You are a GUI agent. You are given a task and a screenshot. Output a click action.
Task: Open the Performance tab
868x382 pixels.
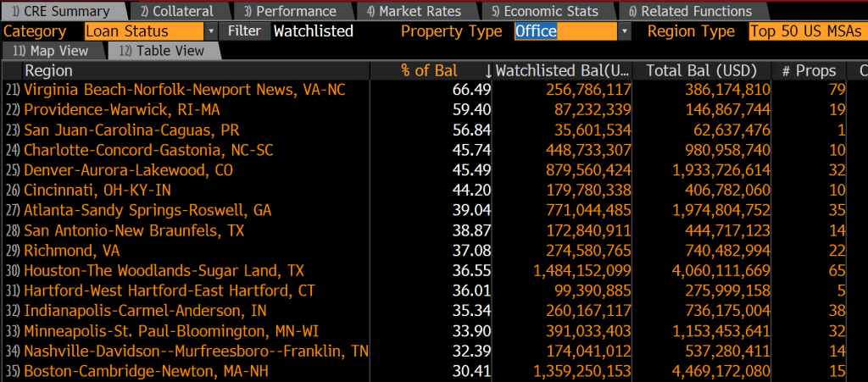tap(288, 11)
